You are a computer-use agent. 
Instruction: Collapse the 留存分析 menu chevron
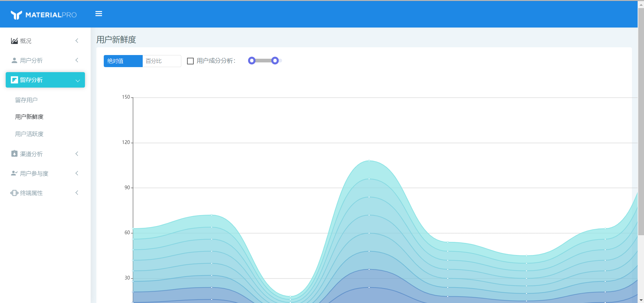78,81
